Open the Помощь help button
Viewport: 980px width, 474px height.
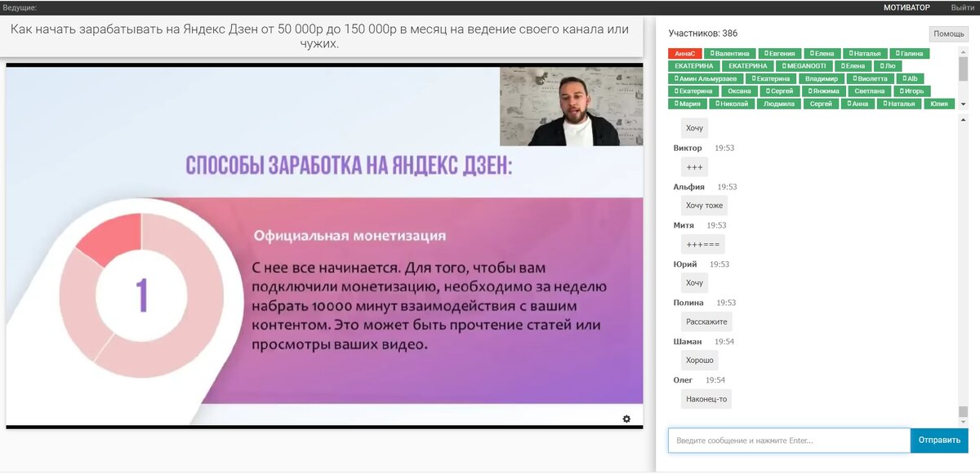pyautogui.click(x=950, y=33)
